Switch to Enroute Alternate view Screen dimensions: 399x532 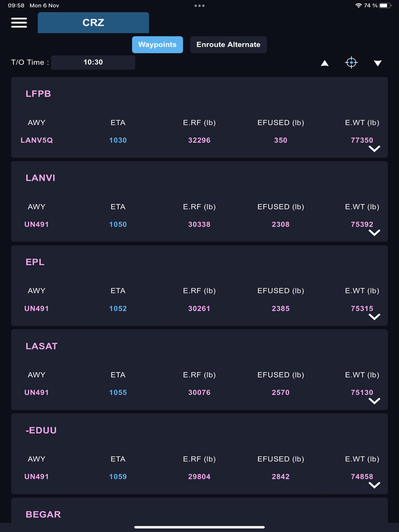coord(229,45)
